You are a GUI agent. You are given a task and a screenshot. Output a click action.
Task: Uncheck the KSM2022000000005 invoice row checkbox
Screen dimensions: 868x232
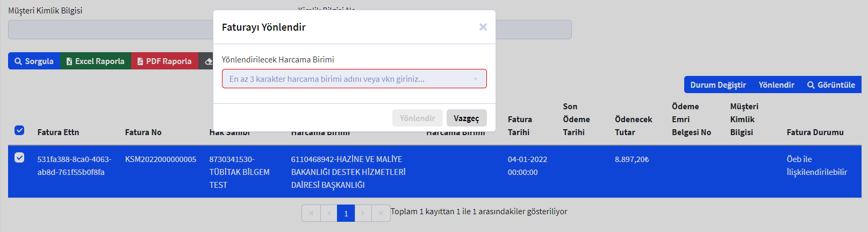(x=19, y=158)
